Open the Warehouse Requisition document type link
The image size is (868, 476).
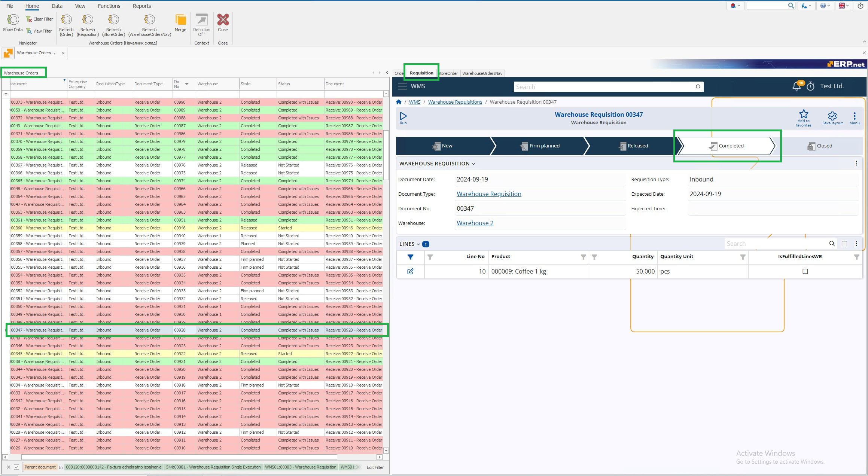point(489,194)
